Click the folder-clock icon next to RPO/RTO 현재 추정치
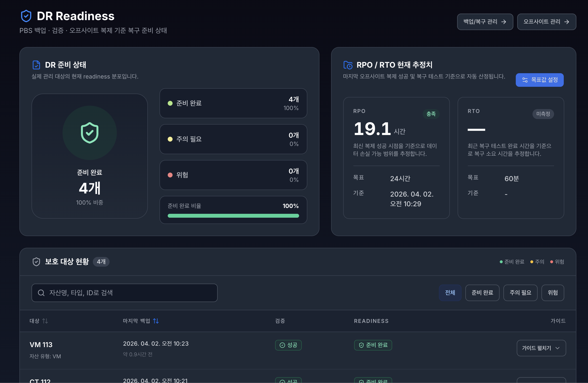Image resolution: width=588 pixels, height=383 pixels. 348,65
